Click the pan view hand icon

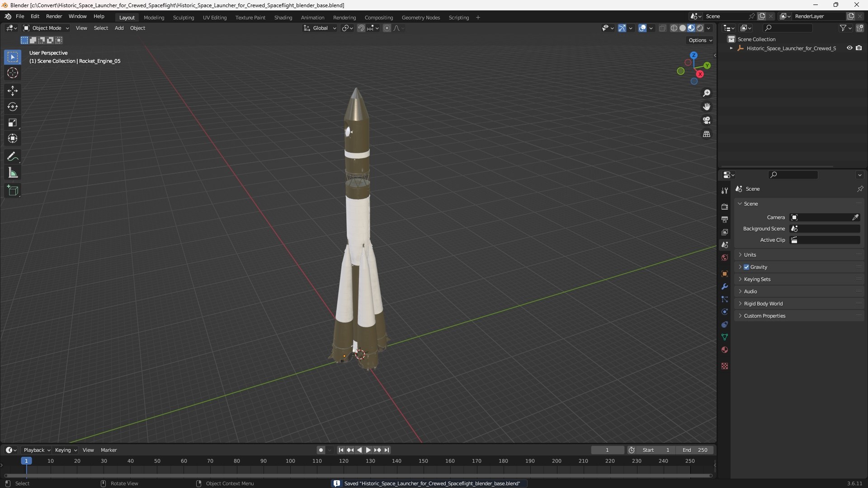click(707, 107)
